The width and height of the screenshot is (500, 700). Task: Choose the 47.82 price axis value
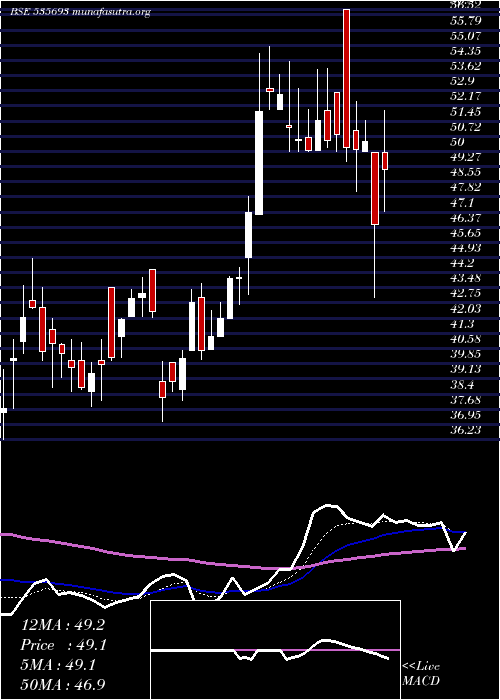[x=465, y=187]
